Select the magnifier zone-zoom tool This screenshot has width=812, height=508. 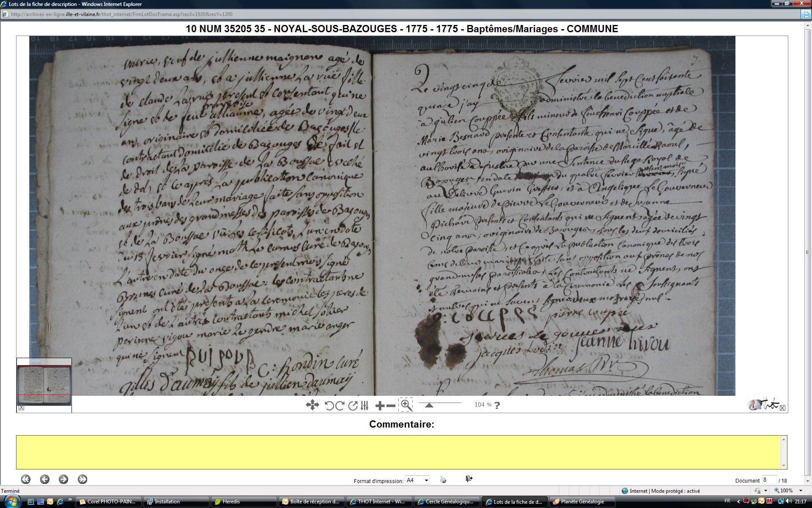[406, 405]
